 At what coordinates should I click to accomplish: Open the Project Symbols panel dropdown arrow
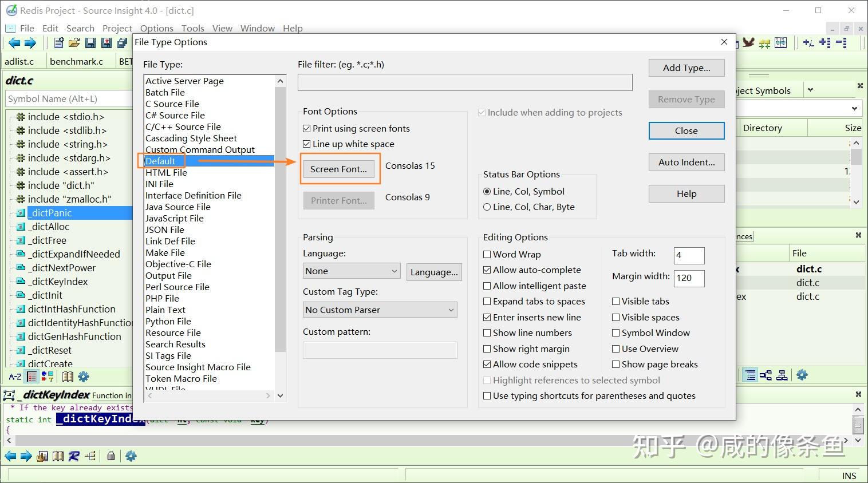pos(810,90)
